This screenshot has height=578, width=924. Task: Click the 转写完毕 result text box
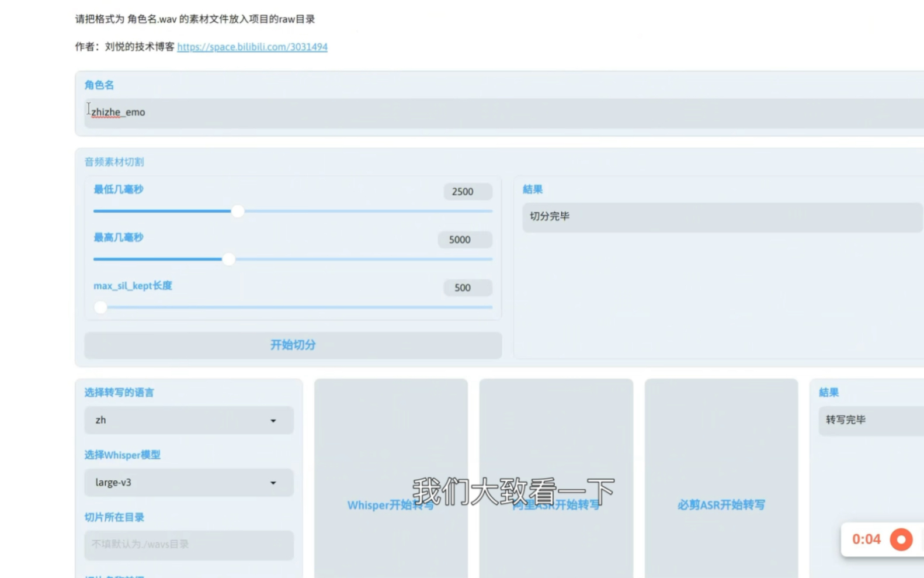pos(871,420)
